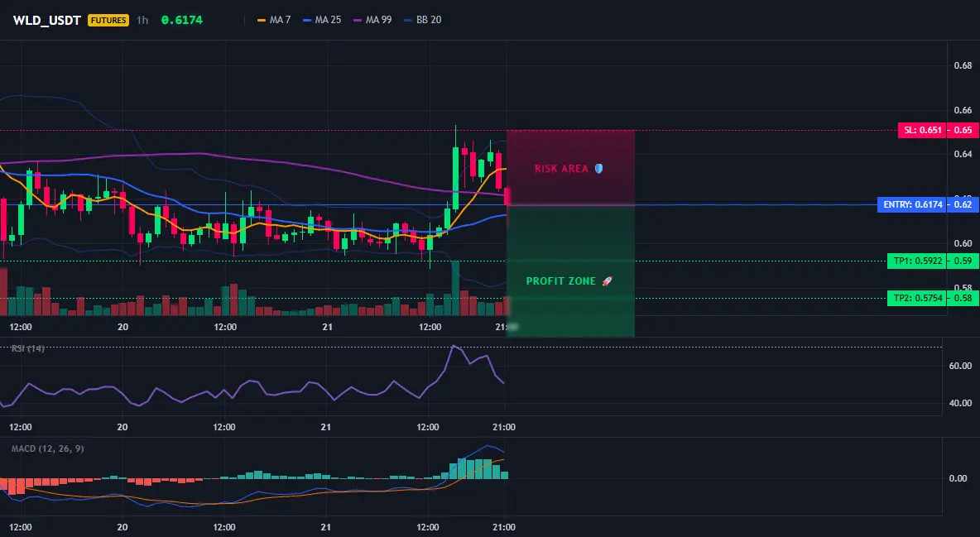Click the MA 7 legend entry
This screenshot has width=980, height=537.
(x=274, y=20)
